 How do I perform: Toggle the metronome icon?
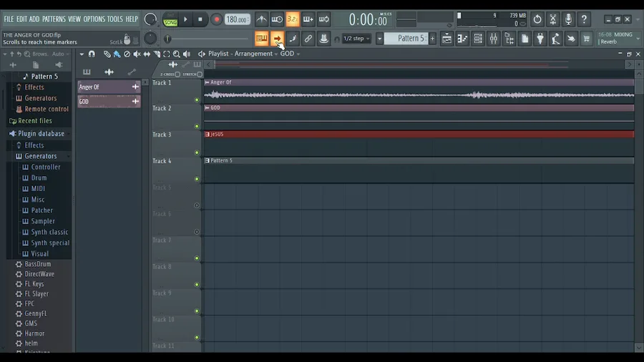click(x=261, y=19)
